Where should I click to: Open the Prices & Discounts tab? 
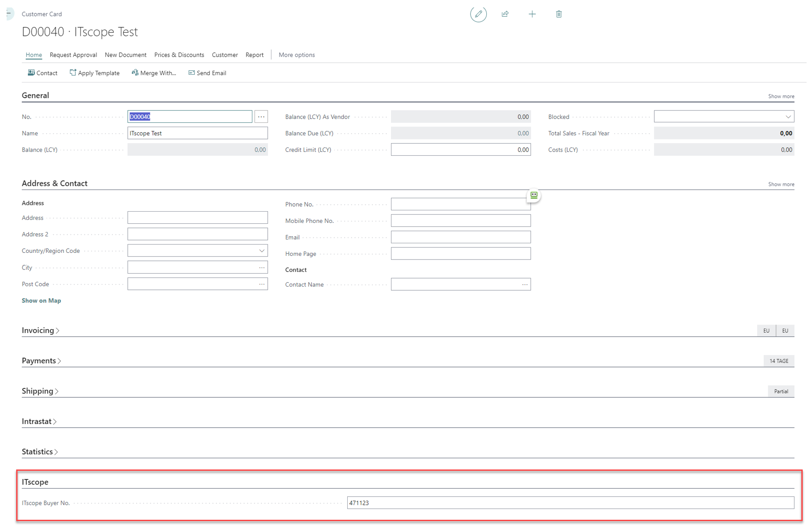(x=179, y=55)
